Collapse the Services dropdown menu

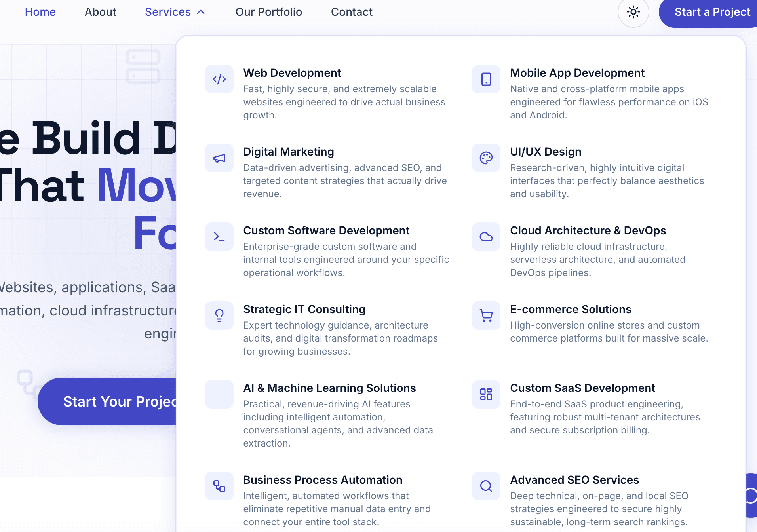tap(175, 12)
